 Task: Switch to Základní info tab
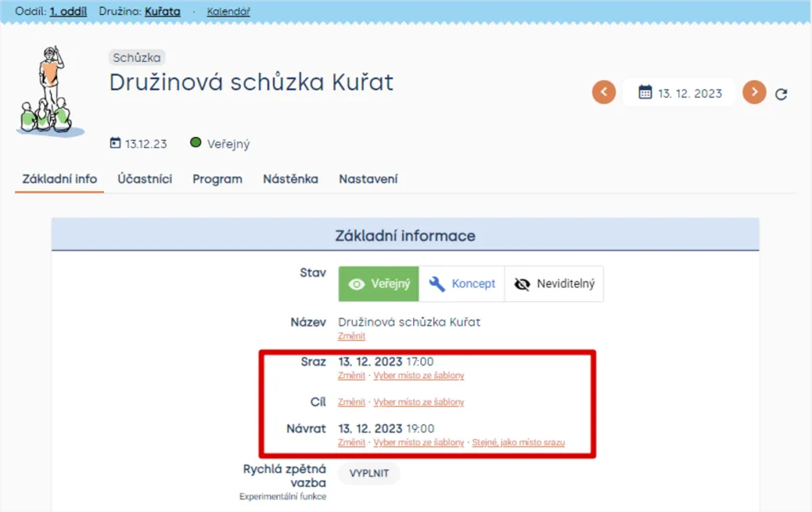(59, 179)
